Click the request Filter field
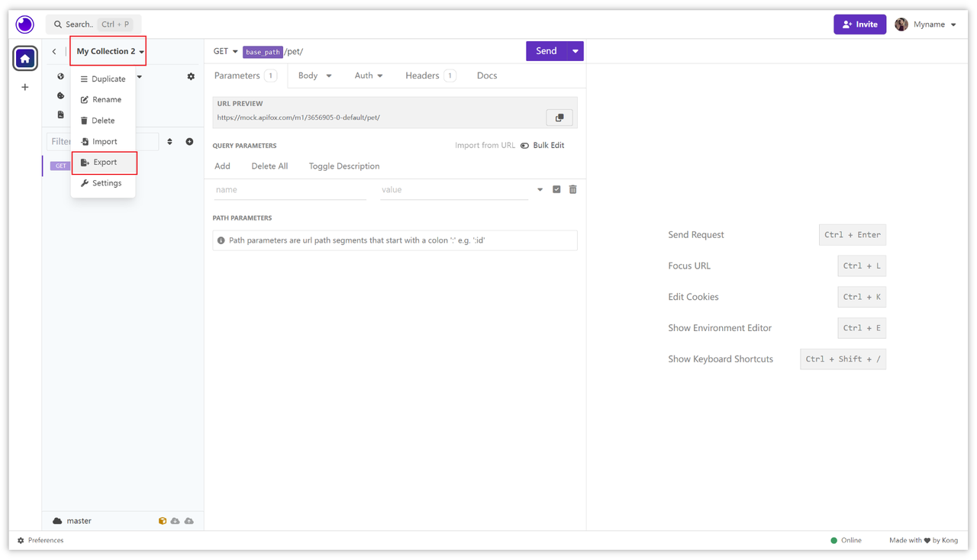 tap(103, 142)
